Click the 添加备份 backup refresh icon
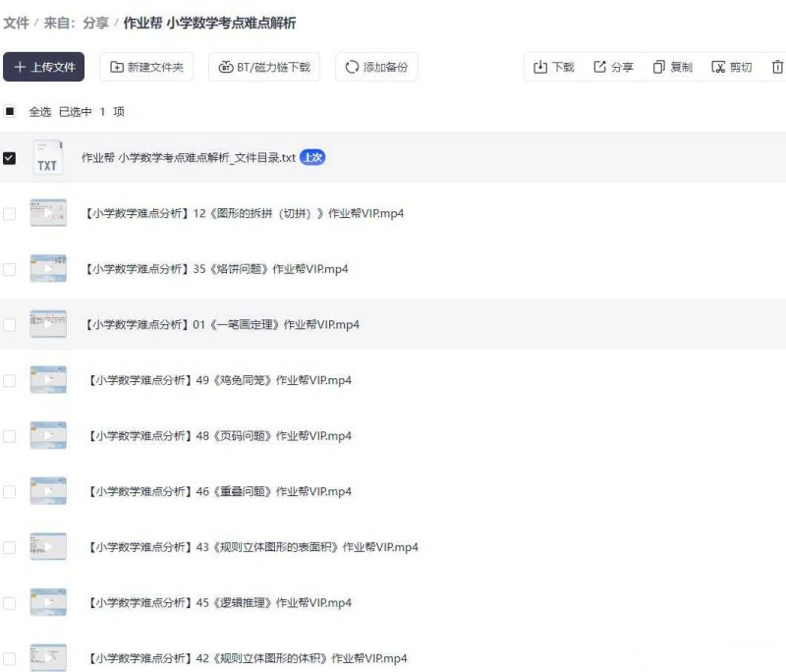Image resolution: width=786 pixels, height=672 pixels. (x=352, y=67)
